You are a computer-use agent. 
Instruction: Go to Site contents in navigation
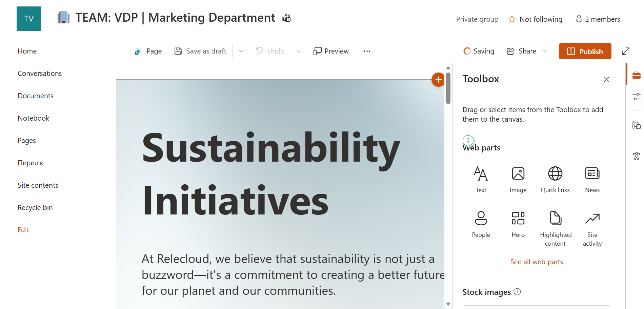point(38,185)
